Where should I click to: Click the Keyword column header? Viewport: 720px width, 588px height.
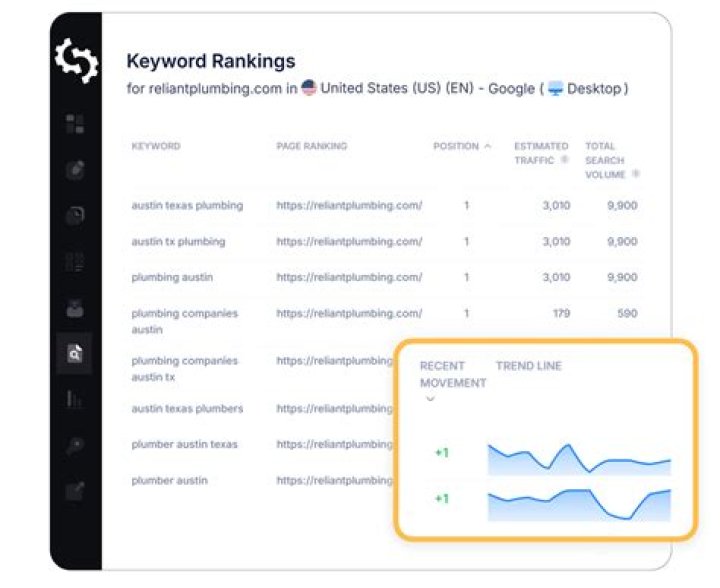click(x=156, y=146)
